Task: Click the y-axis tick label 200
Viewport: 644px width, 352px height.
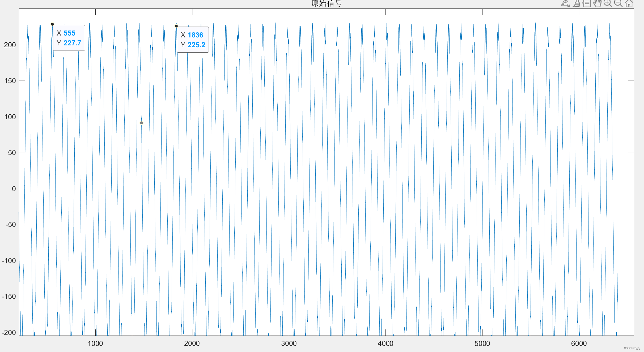Action: [10, 45]
